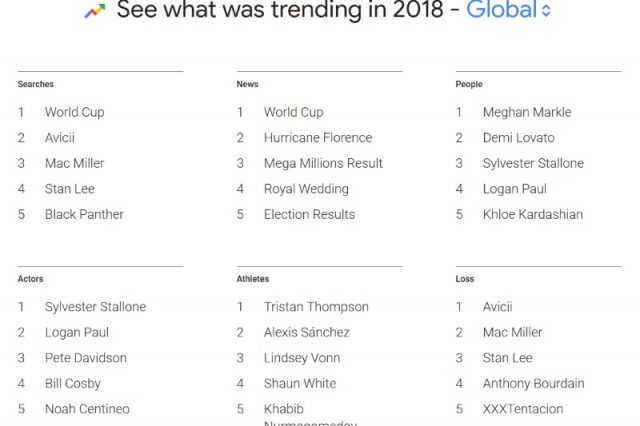Select XXXTentacion in Loss list

(x=523, y=409)
